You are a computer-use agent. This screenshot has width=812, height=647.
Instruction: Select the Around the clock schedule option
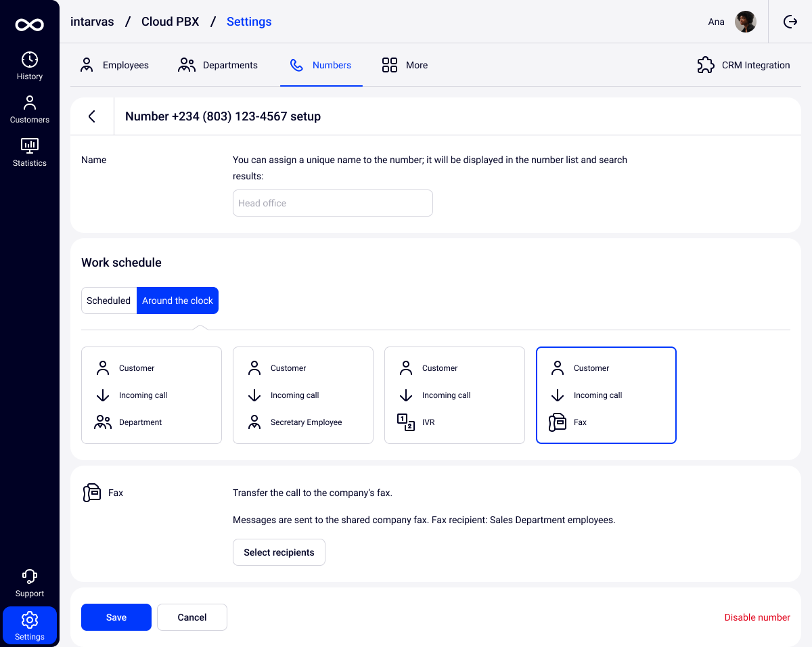177,300
